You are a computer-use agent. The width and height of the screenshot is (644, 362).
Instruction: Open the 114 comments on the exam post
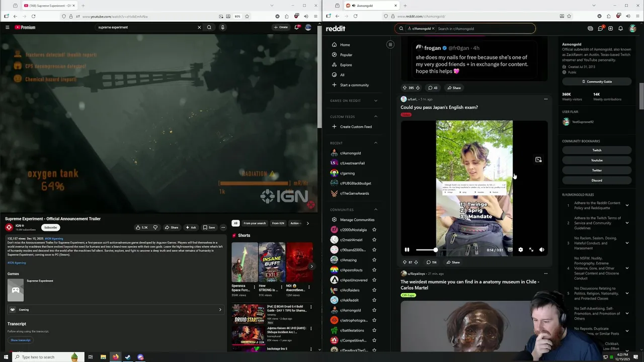(431, 262)
